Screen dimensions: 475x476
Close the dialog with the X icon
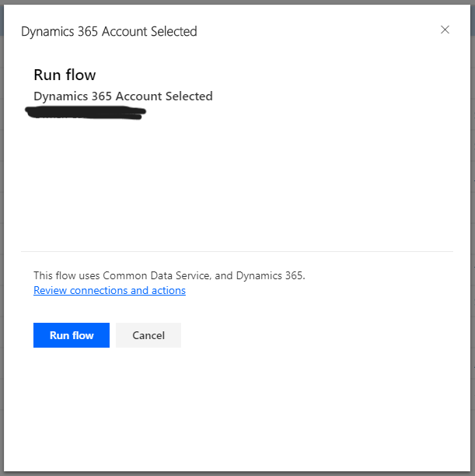pyautogui.click(x=445, y=30)
